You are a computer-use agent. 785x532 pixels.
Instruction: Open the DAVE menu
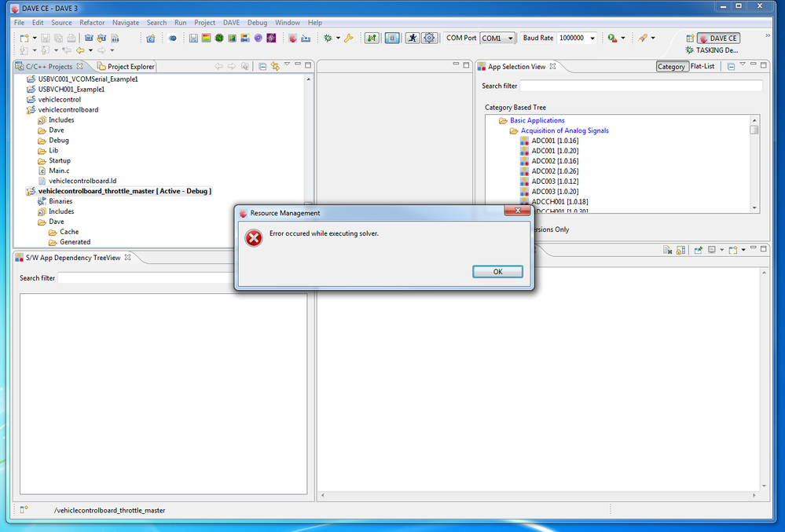[231, 22]
